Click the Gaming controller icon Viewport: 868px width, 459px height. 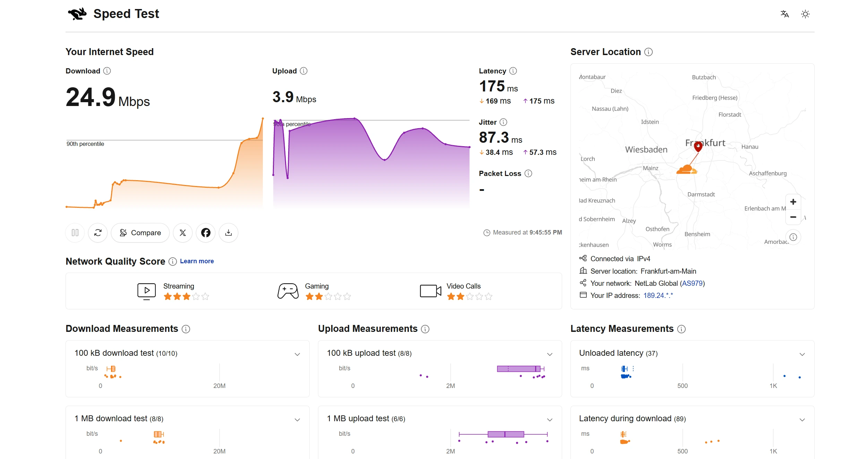coord(288,291)
